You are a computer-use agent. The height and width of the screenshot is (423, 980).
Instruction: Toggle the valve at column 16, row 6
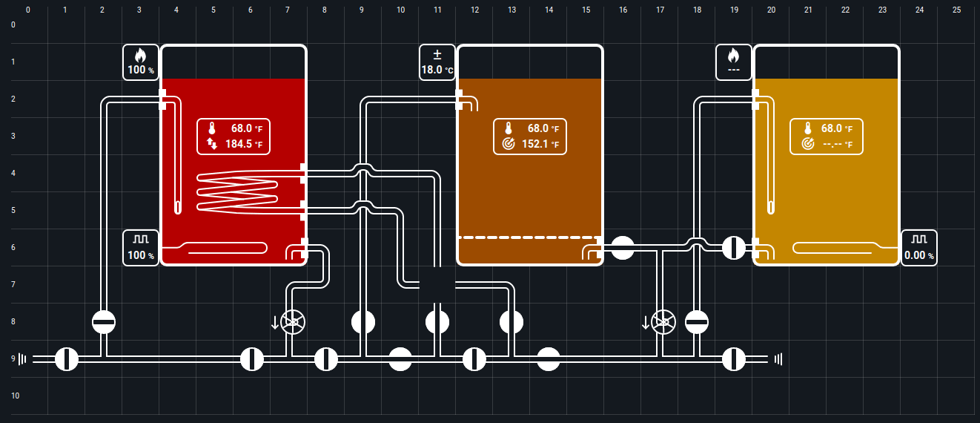(x=623, y=248)
